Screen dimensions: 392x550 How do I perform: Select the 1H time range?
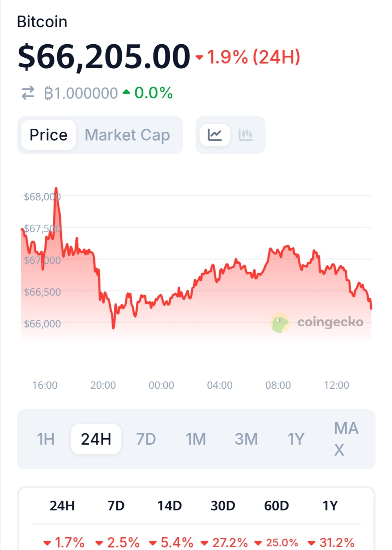[46, 439]
